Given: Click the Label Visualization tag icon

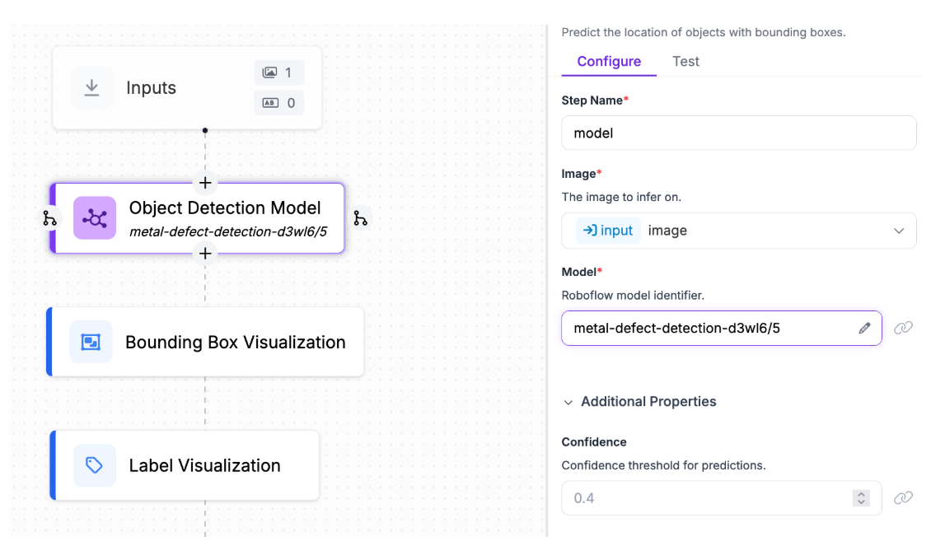Looking at the screenshot, I should 95,465.
